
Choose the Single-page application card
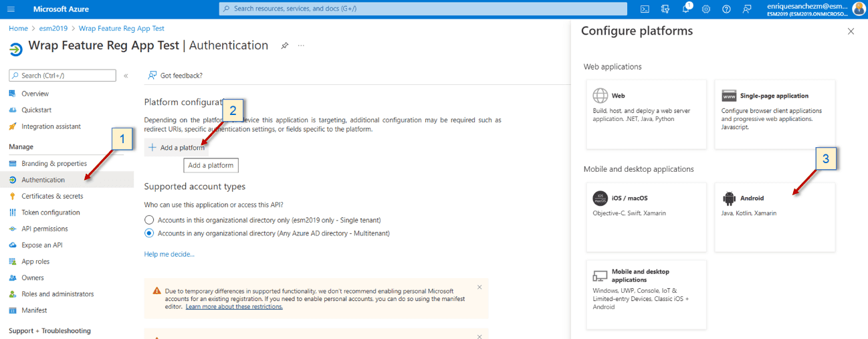pos(774,114)
